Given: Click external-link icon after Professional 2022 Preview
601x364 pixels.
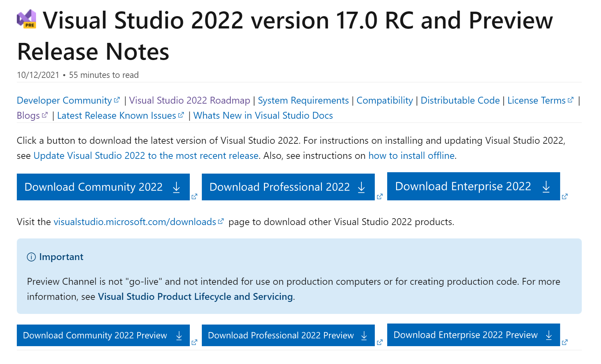Looking at the screenshot, I should coord(380,342).
